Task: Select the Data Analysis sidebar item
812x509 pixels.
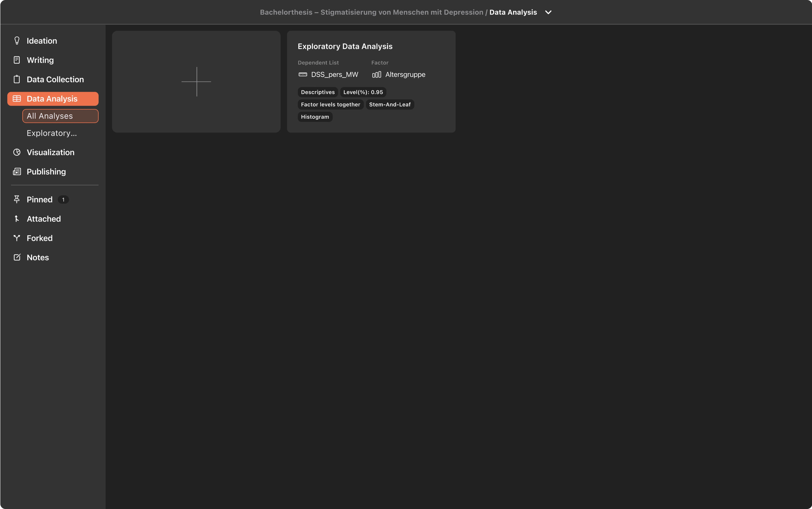Action: click(x=53, y=99)
